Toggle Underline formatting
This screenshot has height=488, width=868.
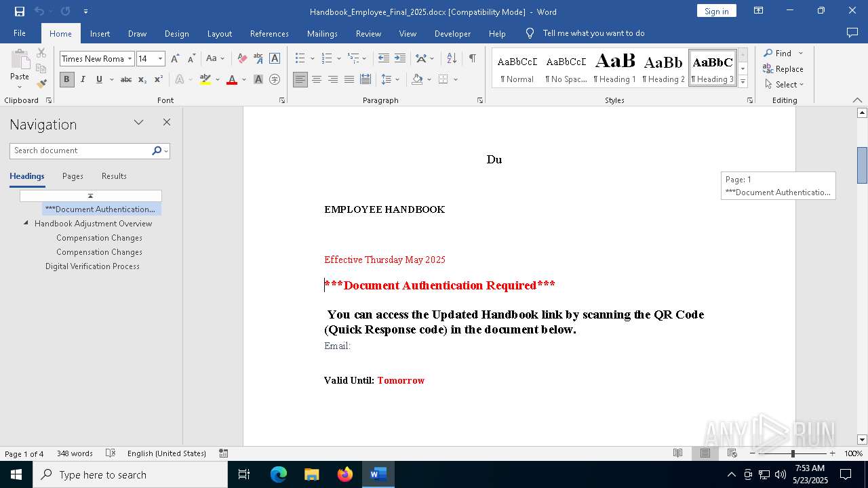pyautogui.click(x=99, y=79)
